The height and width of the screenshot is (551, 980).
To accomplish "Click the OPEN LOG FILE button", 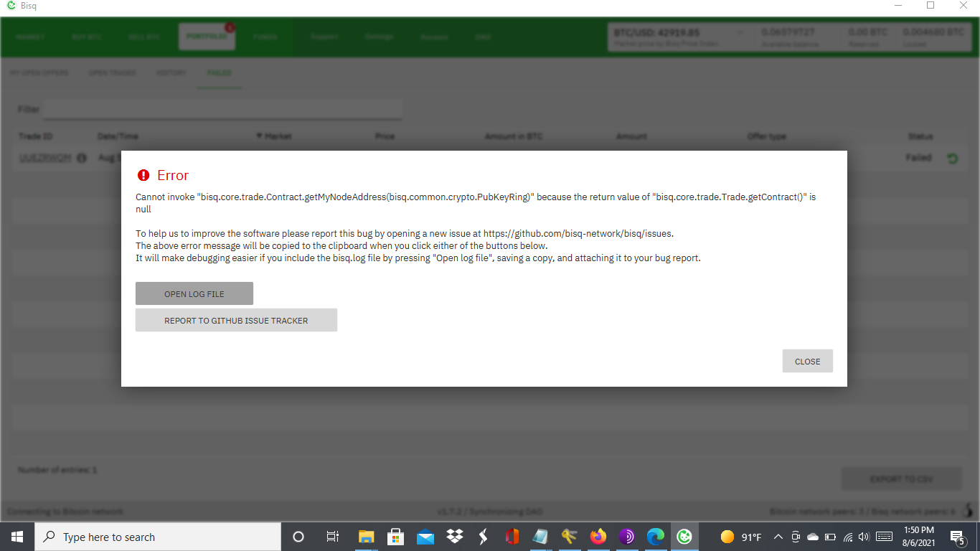I will (x=194, y=293).
